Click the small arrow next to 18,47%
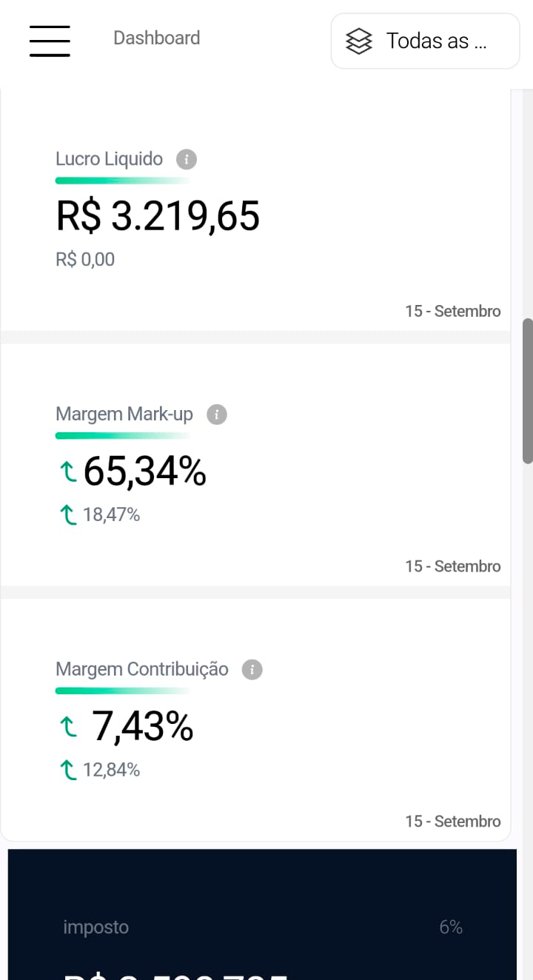Image resolution: width=533 pixels, height=980 pixels. click(x=68, y=514)
